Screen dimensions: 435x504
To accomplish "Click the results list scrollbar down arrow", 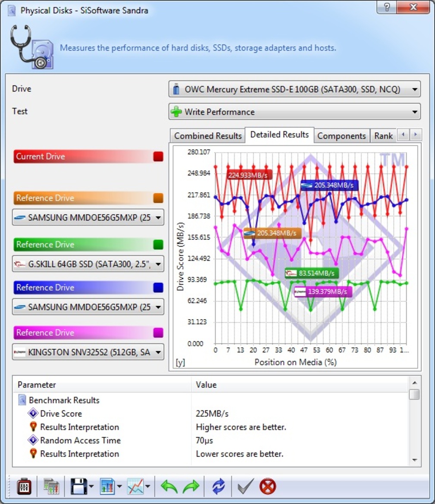I will (x=414, y=460).
